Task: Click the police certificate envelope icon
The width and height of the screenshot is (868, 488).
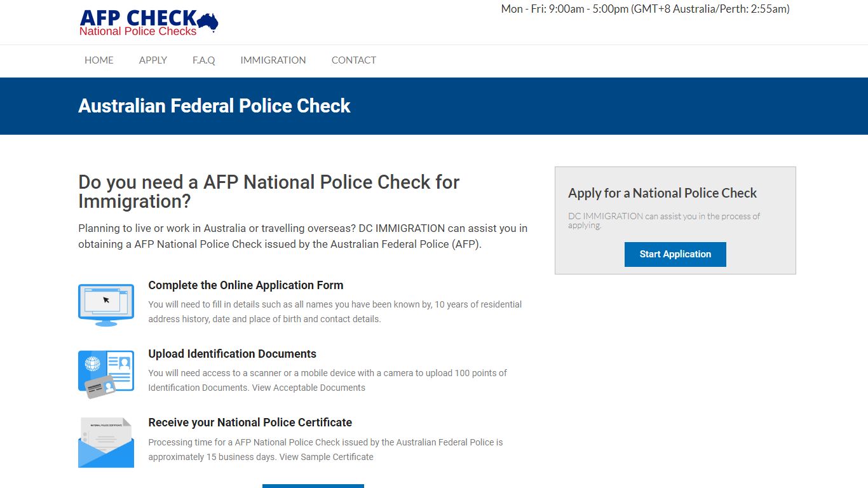Action: coord(106,442)
